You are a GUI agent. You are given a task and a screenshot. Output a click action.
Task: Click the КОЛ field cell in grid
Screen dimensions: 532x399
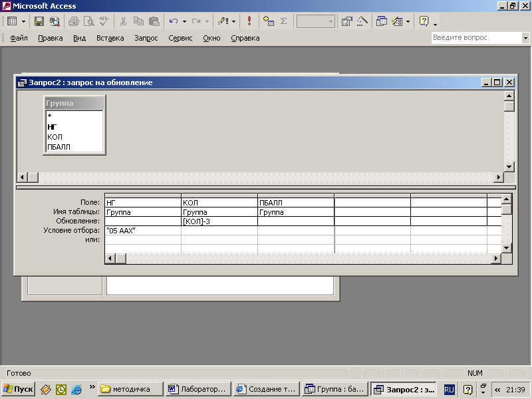[x=219, y=203]
